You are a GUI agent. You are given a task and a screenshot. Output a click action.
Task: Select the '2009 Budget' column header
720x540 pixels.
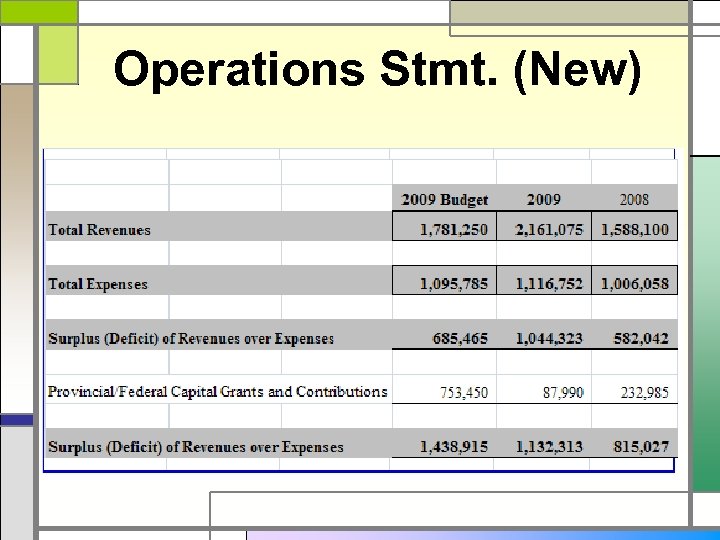(444, 200)
